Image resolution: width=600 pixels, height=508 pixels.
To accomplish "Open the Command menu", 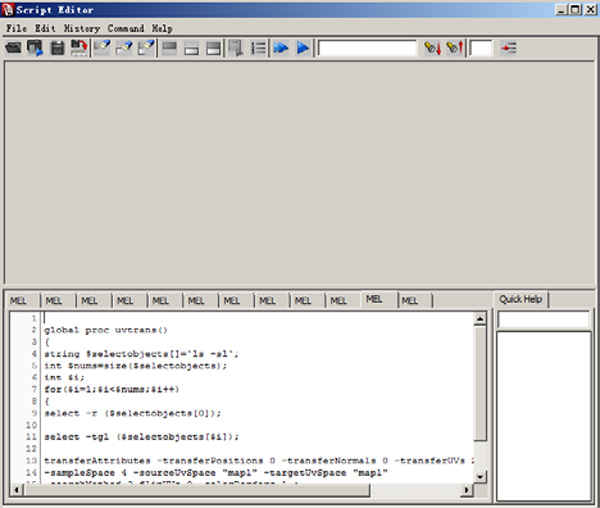I will coord(126,28).
